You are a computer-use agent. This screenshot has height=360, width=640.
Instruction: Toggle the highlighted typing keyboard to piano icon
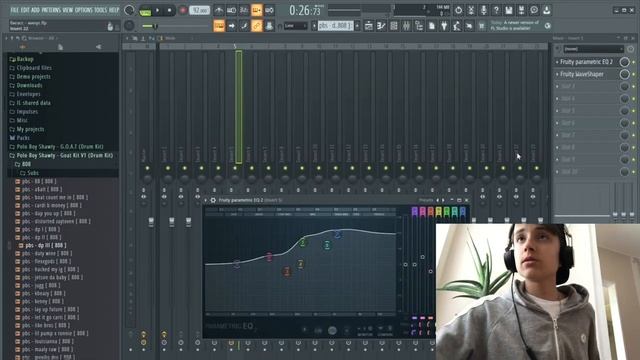coord(219,26)
